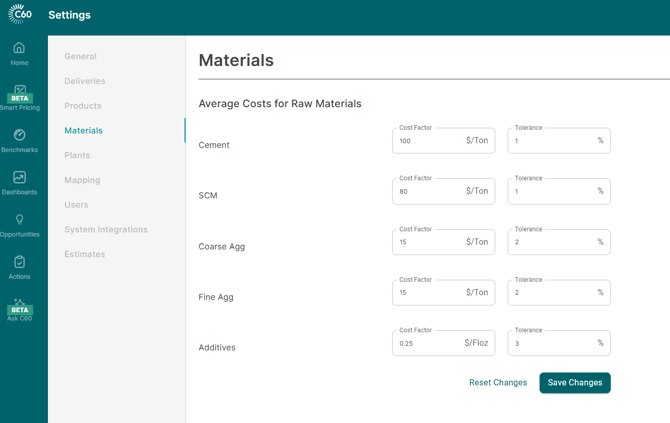The height and width of the screenshot is (423, 670).
Task: Edit the Cement Cost Factor field
Action: [x=430, y=141]
